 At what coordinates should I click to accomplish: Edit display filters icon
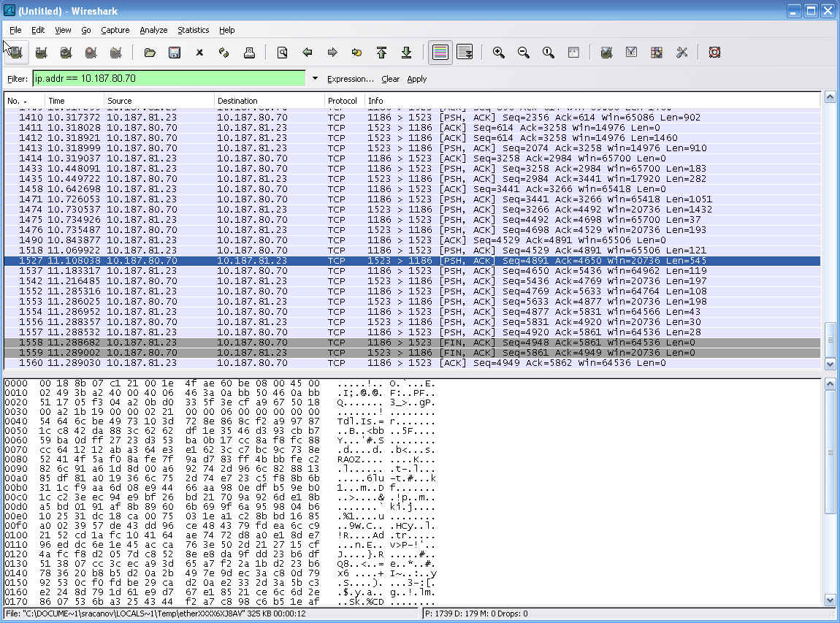632,53
